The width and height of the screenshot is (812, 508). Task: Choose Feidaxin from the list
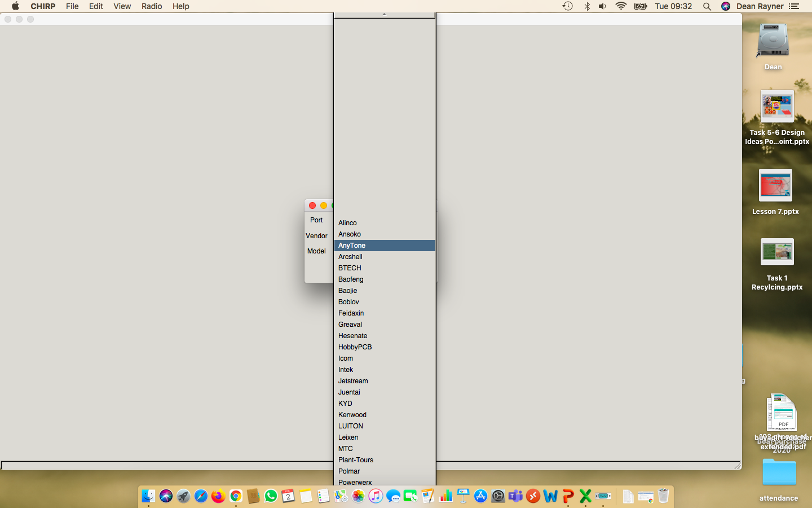(385, 313)
